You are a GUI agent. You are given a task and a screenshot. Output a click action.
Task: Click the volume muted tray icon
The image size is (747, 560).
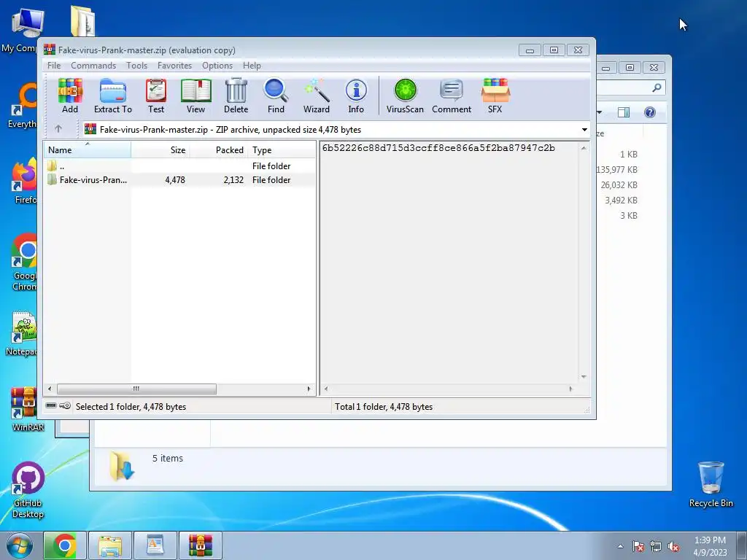click(673, 547)
